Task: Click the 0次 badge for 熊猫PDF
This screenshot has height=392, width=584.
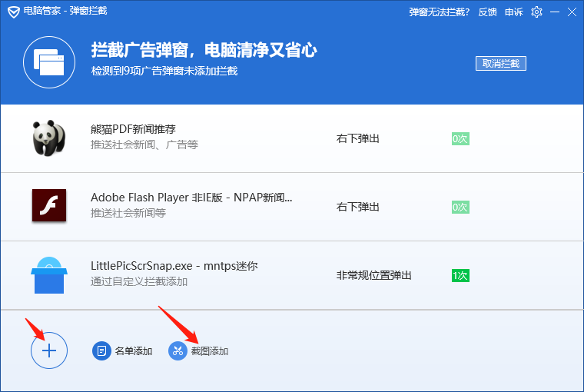Action: click(460, 139)
